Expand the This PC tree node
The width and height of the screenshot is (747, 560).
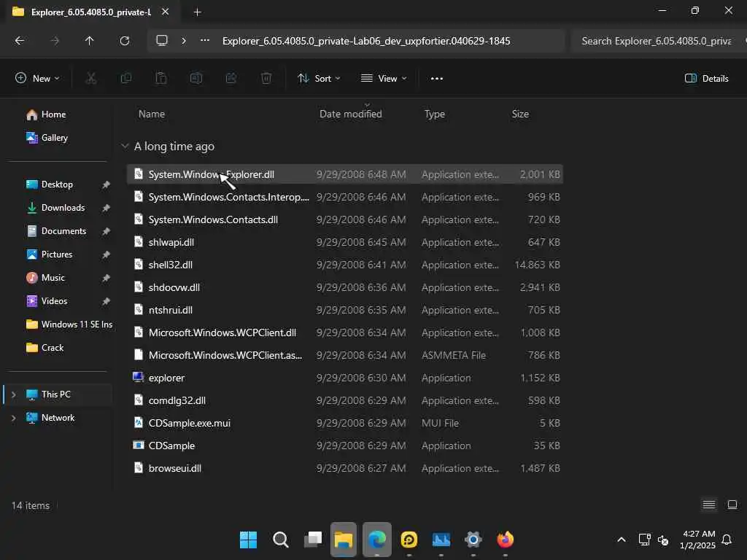pyautogui.click(x=14, y=394)
